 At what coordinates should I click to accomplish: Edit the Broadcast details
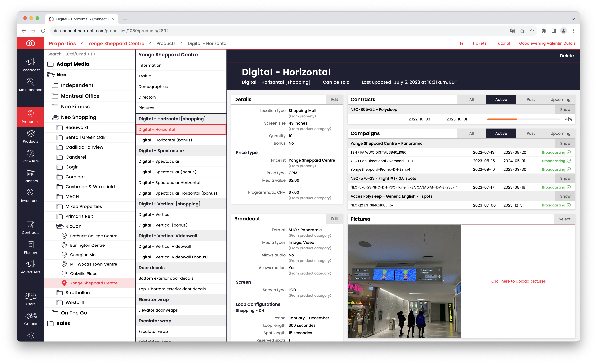(334, 218)
